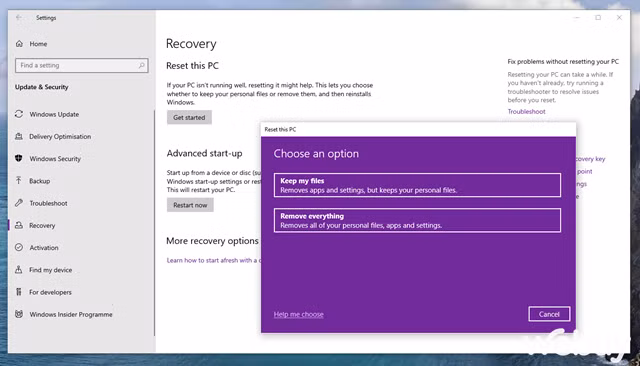Open Windows Update settings page

click(54, 115)
